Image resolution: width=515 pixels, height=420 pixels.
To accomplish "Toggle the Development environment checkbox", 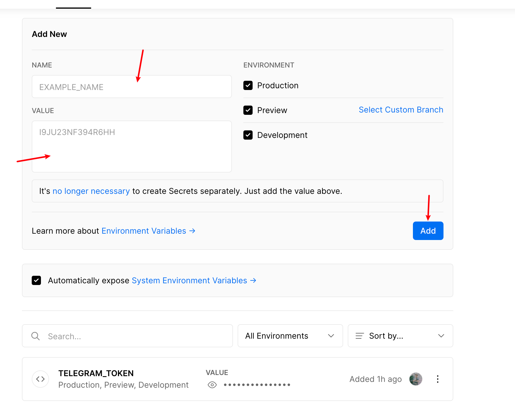I will (248, 135).
